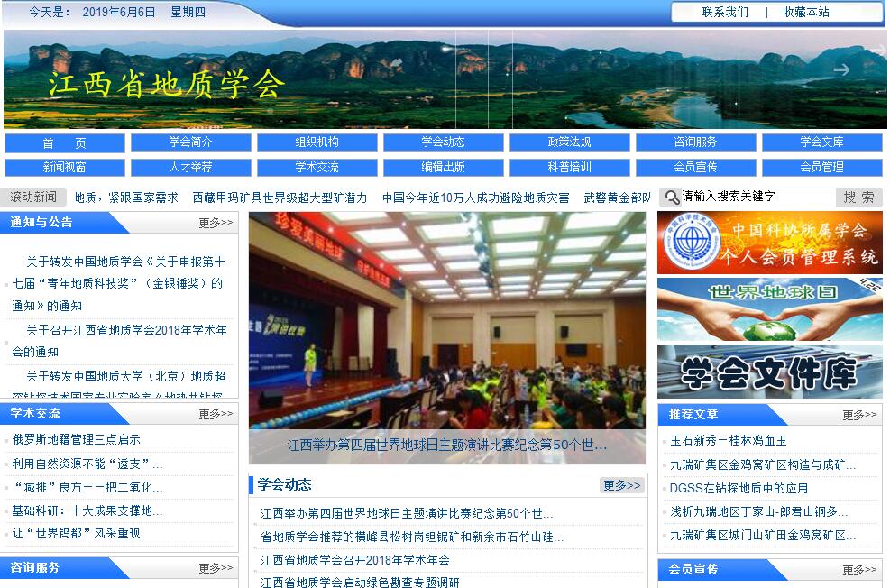Open the 中国科协所属学会 member system banner

pyautogui.click(x=770, y=243)
